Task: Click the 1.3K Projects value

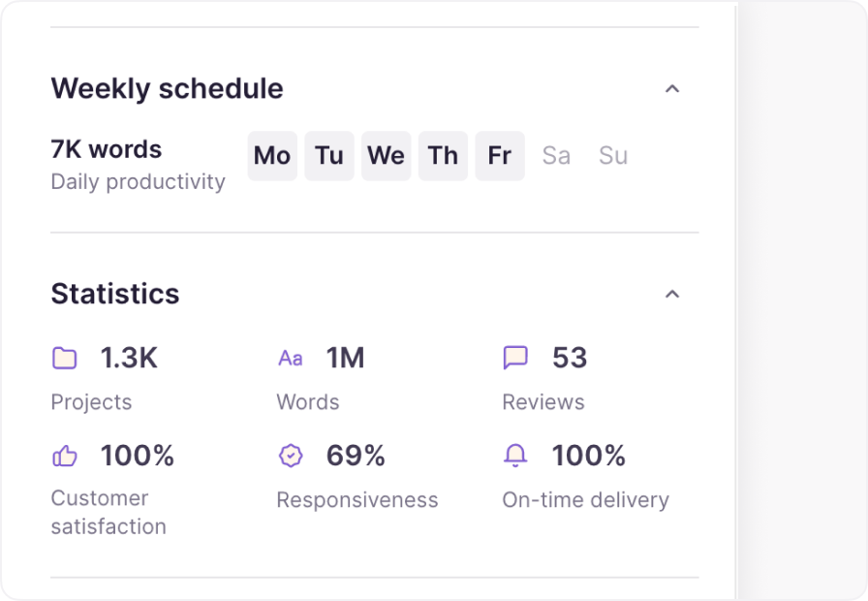Action: click(129, 358)
